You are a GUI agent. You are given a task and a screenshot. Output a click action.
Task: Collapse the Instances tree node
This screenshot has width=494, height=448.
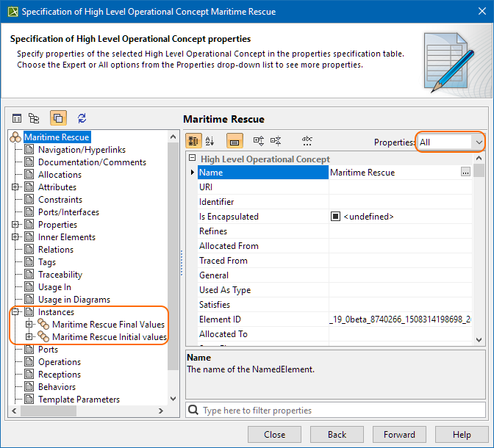pyautogui.click(x=15, y=312)
